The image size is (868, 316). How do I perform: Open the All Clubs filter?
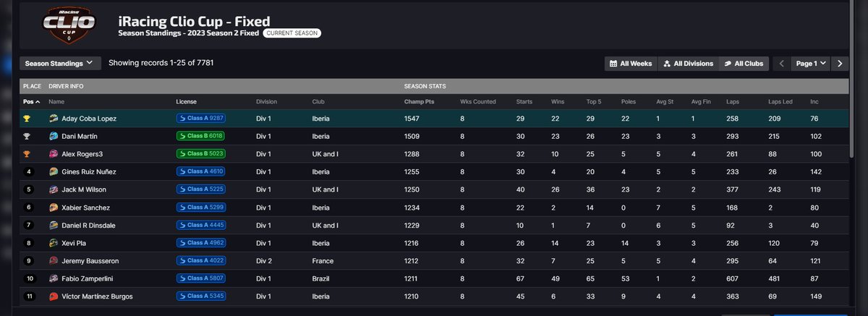point(744,64)
